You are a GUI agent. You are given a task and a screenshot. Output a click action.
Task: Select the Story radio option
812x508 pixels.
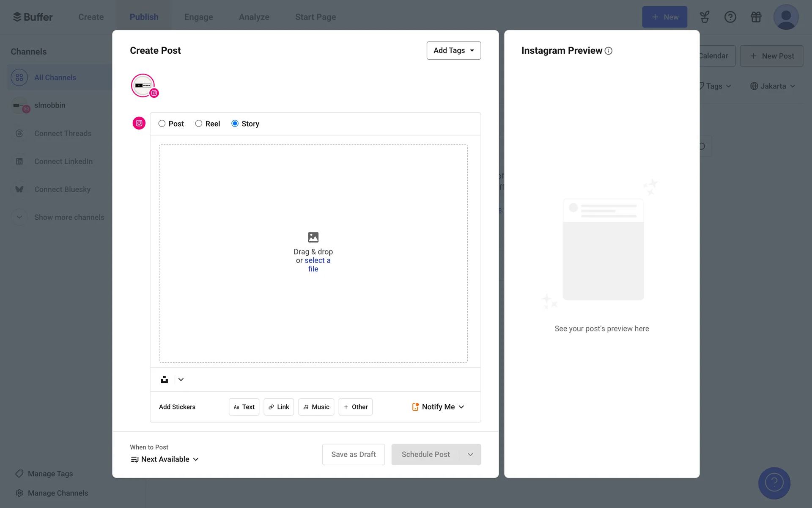tap(235, 124)
